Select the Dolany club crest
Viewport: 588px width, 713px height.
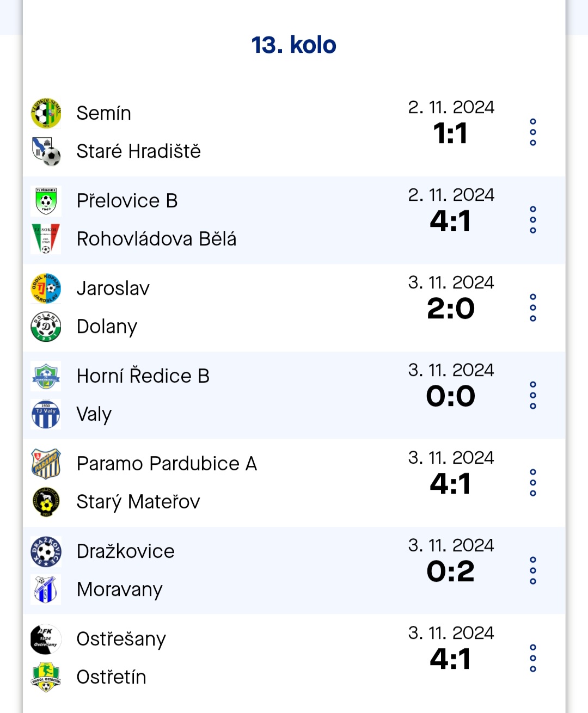(x=46, y=327)
